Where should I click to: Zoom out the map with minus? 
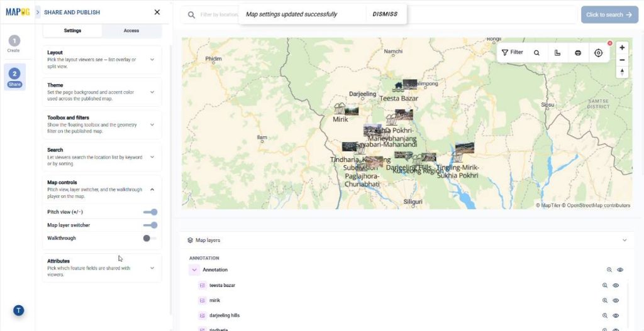[x=622, y=60]
